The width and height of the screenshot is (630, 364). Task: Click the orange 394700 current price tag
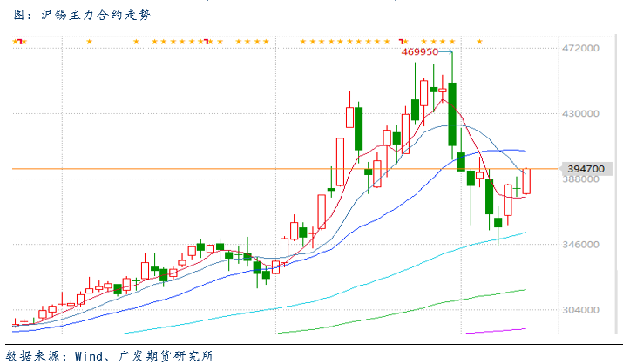[x=586, y=168]
